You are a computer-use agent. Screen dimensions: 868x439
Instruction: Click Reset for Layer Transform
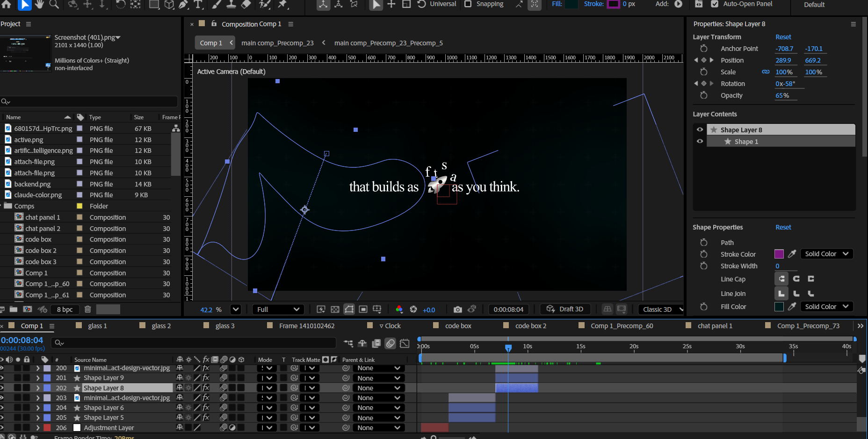pos(783,37)
